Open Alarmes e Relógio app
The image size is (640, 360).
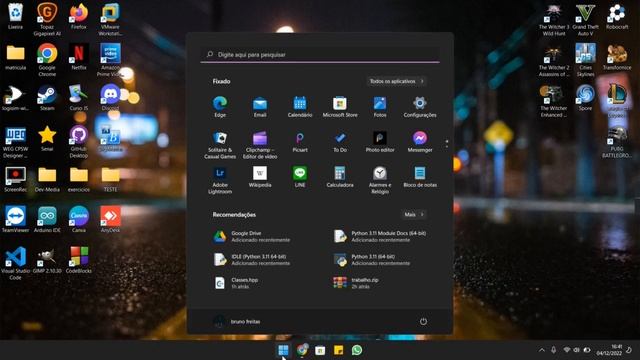coord(380,180)
